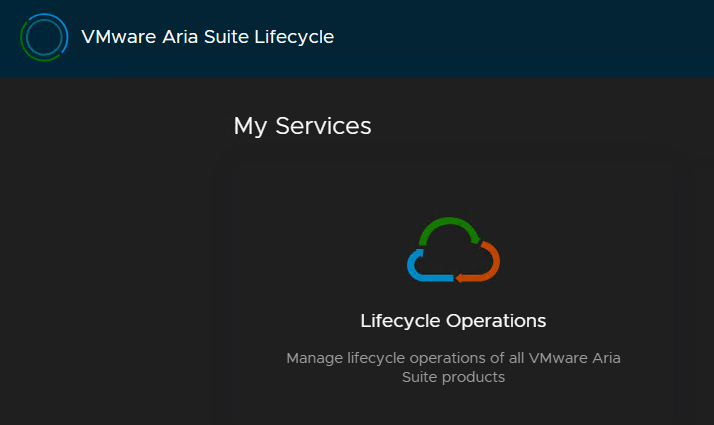Click empty card area above cloud icon
Viewport: 714px width, 425px height.
coord(453,187)
